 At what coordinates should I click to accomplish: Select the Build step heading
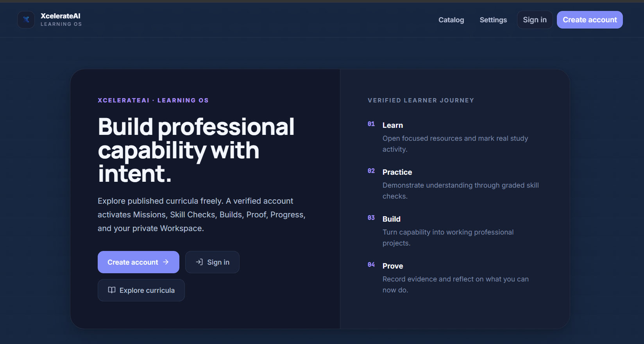pyautogui.click(x=392, y=219)
